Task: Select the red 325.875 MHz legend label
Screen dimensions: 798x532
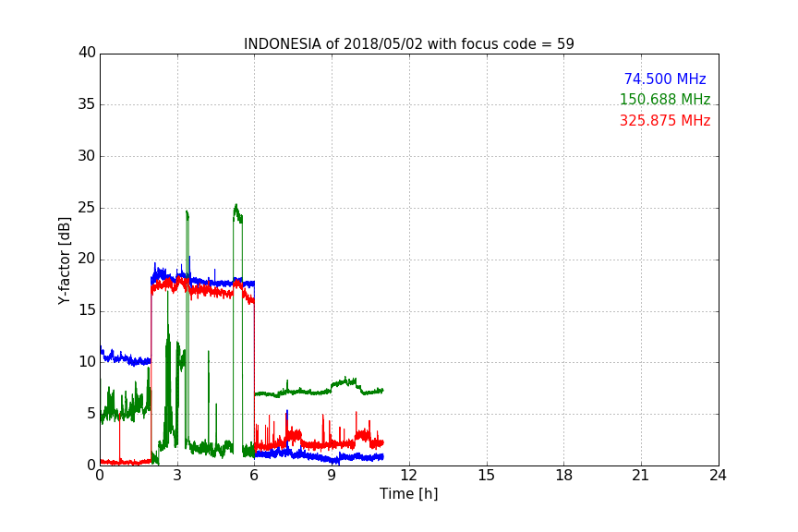Action: (665, 121)
